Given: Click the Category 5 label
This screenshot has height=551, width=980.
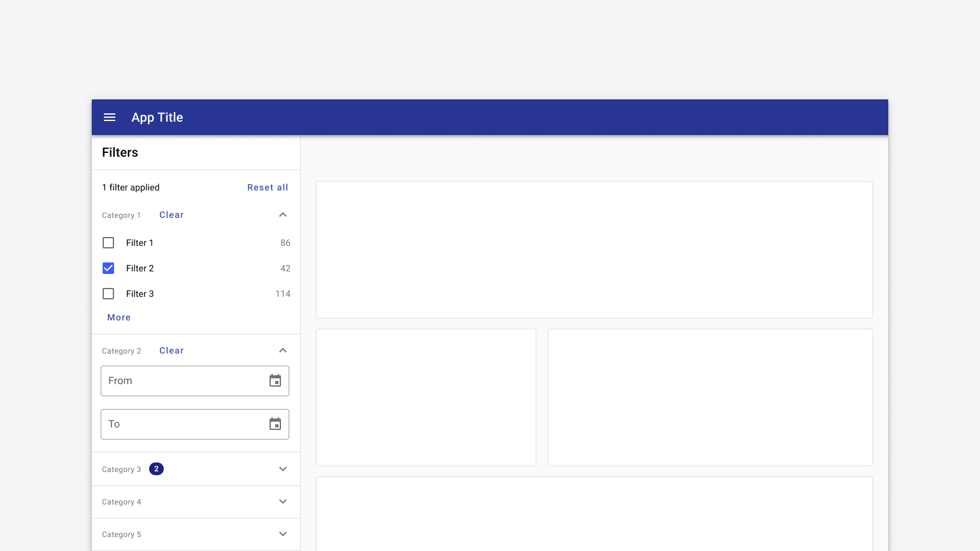Looking at the screenshot, I should pos(122,534).
